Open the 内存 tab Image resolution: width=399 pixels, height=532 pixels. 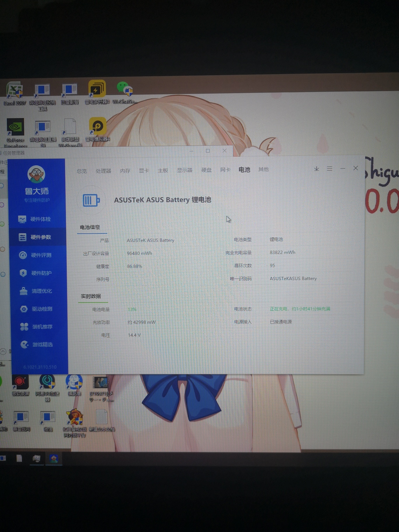click(125, 171)
